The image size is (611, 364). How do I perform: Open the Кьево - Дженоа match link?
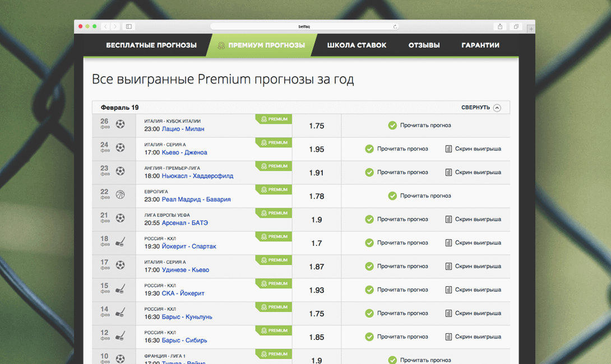click(x=184, y=152)
